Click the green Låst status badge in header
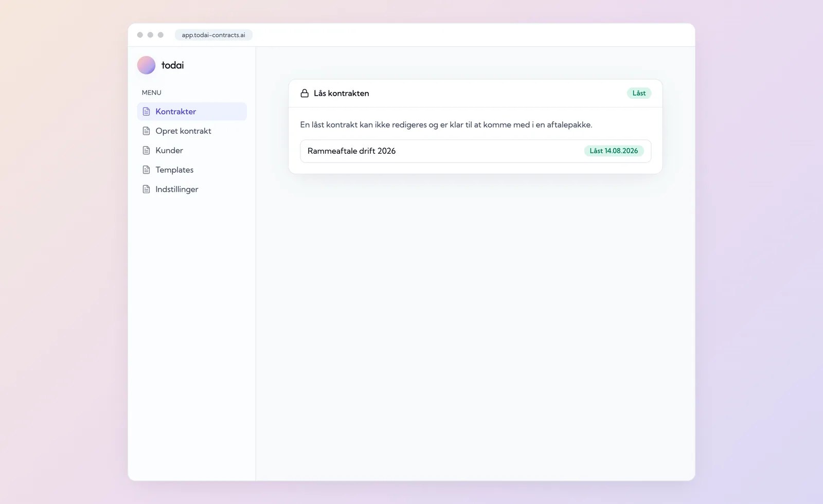 point(639,93)
